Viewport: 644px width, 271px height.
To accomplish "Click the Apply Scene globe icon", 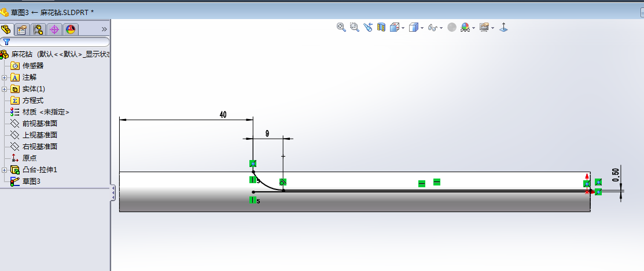I will coord(465,27).
